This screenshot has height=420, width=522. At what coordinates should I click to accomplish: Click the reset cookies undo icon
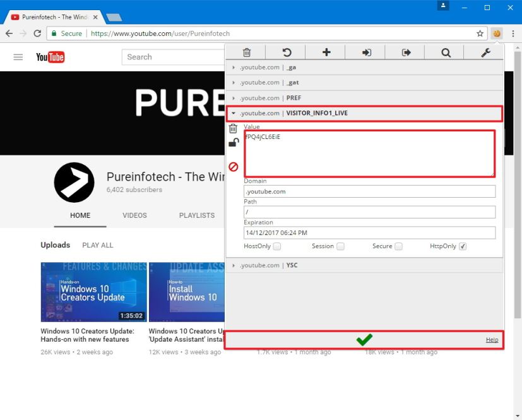(286, 52)
